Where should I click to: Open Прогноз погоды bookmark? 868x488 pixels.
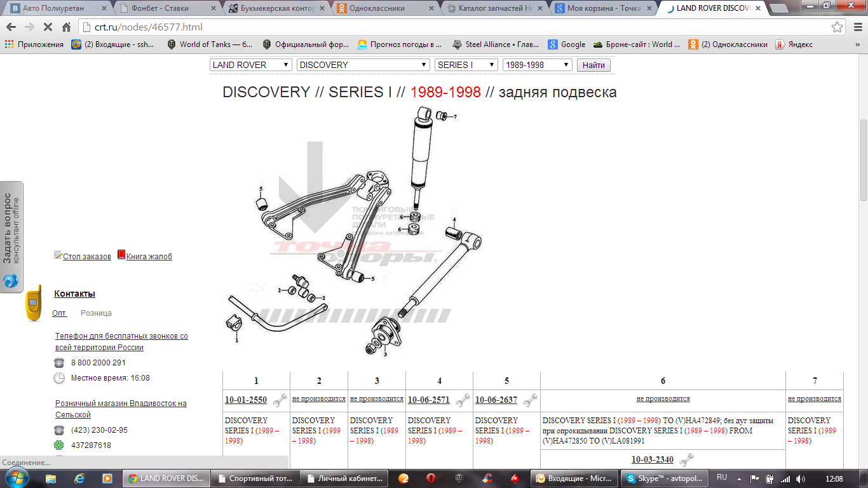400,44
